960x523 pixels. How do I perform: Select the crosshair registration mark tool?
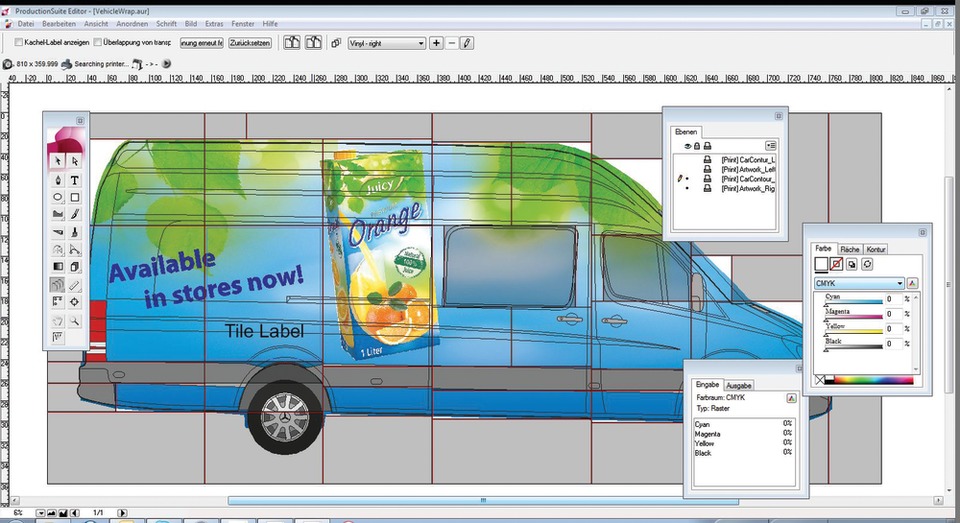(x=75, y=302)
